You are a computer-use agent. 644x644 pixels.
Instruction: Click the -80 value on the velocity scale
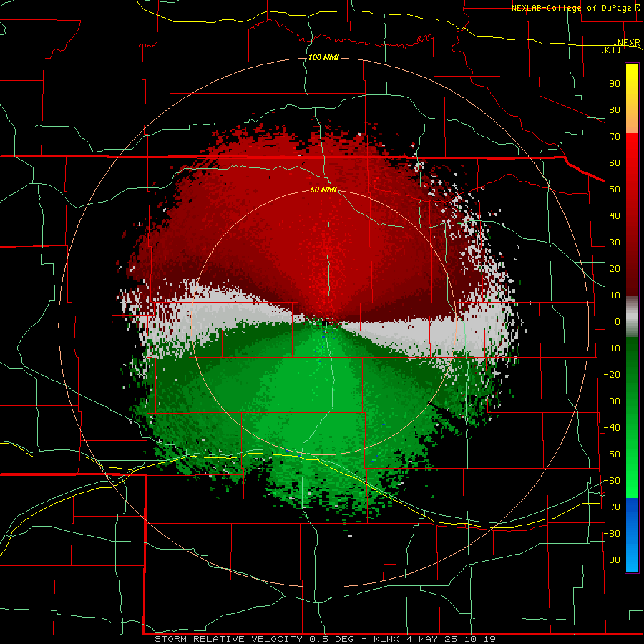click(612, 534)
